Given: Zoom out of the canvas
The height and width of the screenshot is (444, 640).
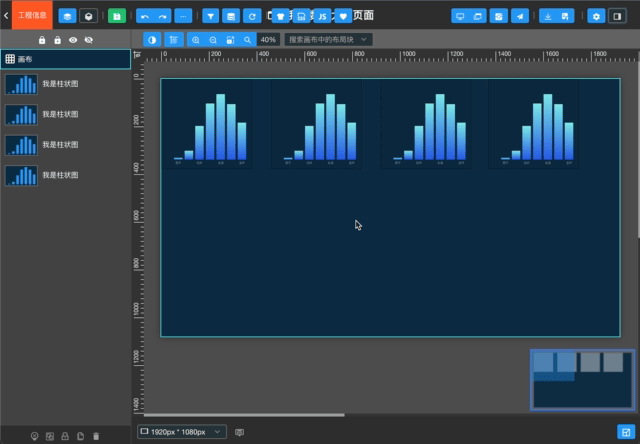Looking at the screenshot, I should click(213, 40).
